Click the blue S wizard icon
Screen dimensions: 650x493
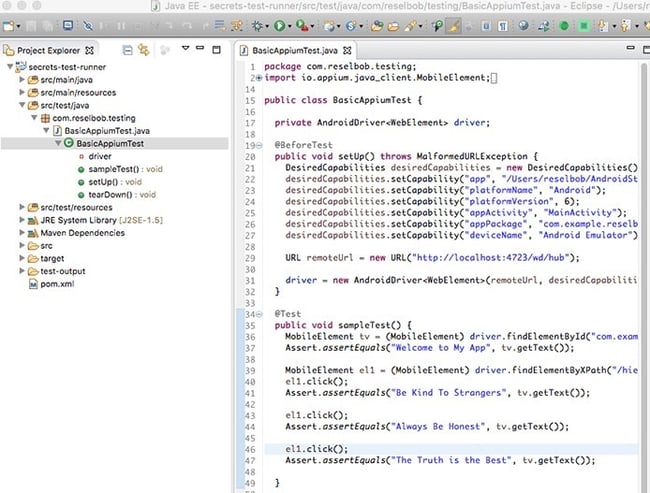pos(351,26)
